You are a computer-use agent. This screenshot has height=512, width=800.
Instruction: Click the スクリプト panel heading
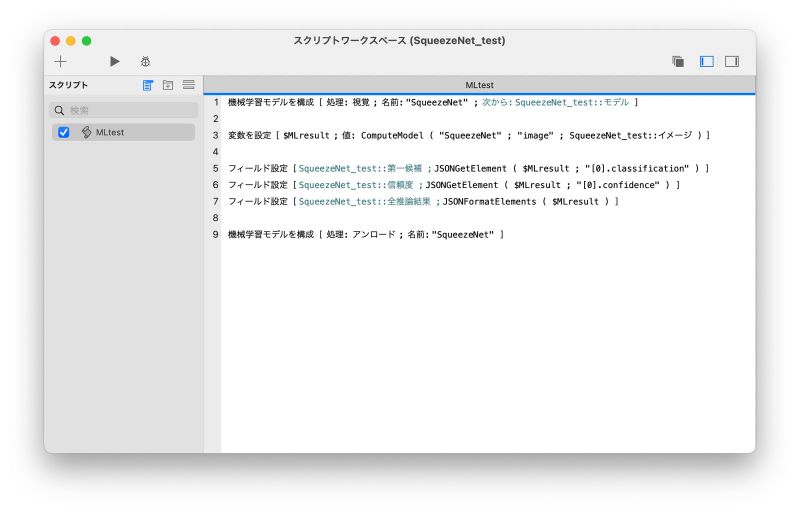click(68, 85)
